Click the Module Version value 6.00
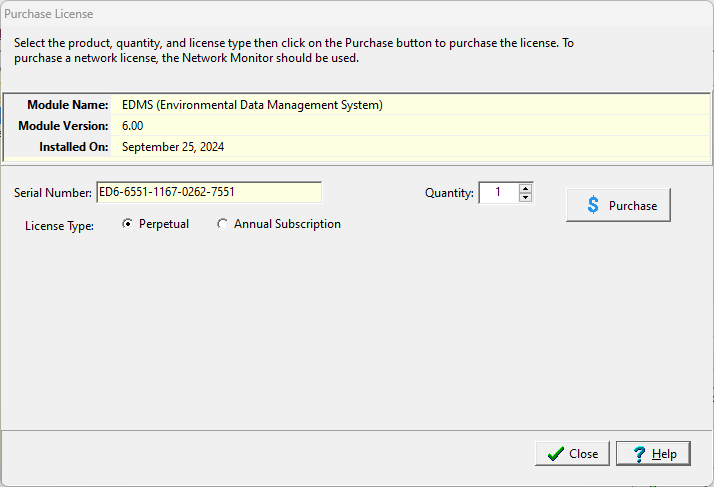714x487 pixels. (135, 126)
